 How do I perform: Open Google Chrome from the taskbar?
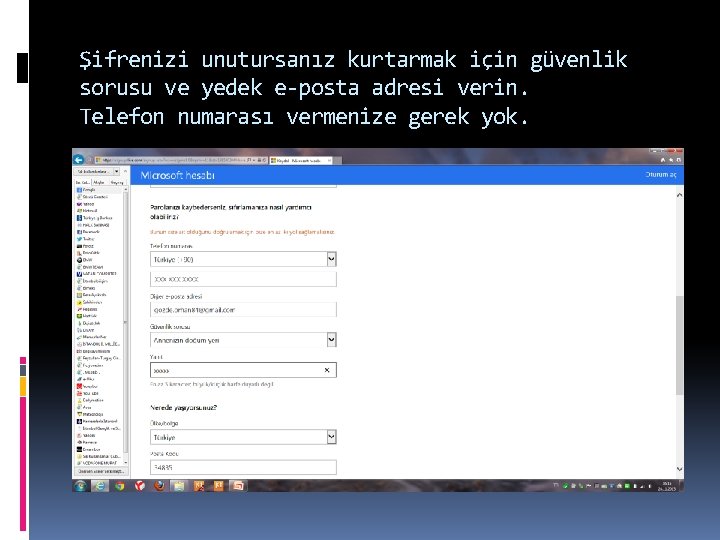point(120,486)
